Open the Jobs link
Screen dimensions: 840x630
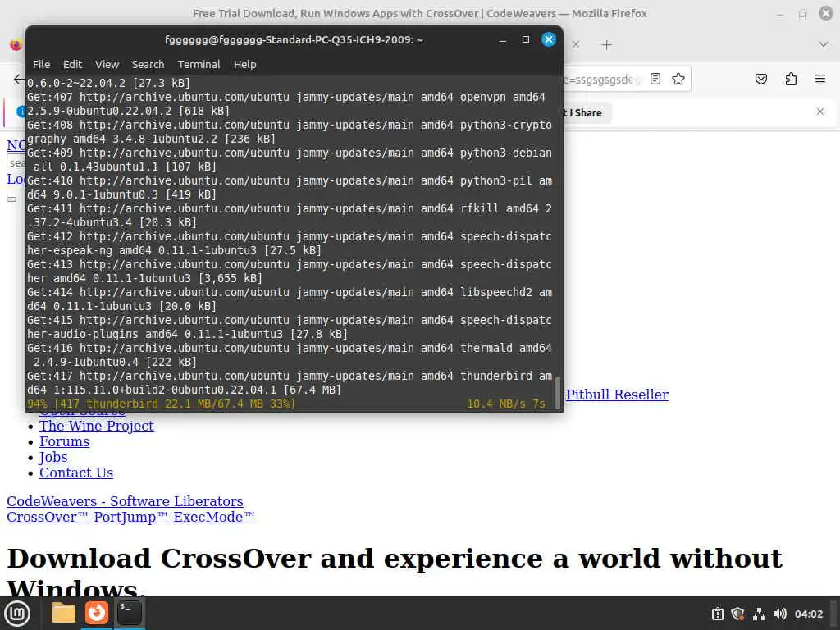53,457
